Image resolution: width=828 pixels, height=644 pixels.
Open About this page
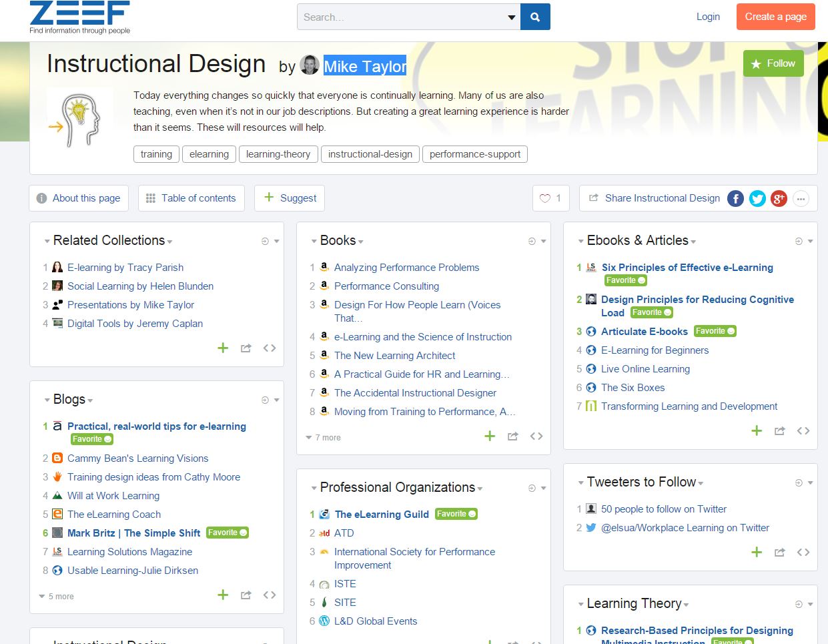click(79, 198)
